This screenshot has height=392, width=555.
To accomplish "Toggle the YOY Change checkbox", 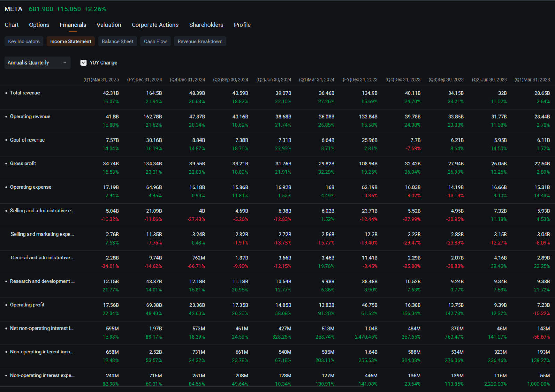I will [84, 63].
